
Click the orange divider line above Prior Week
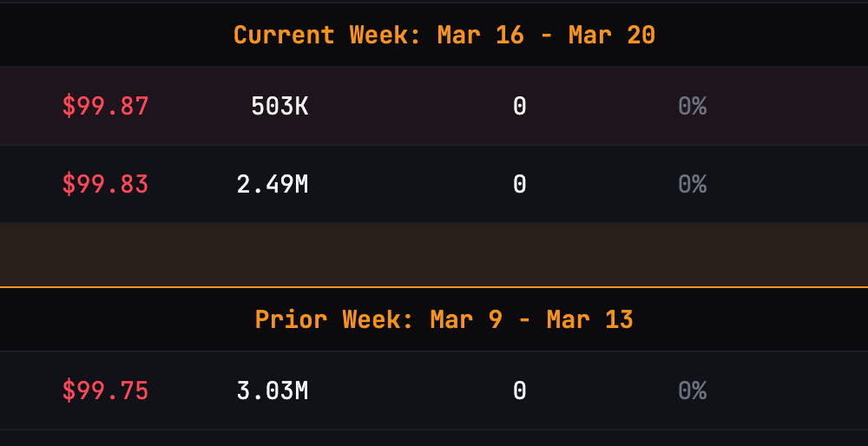pyautogui.click(x=434, y=286)
